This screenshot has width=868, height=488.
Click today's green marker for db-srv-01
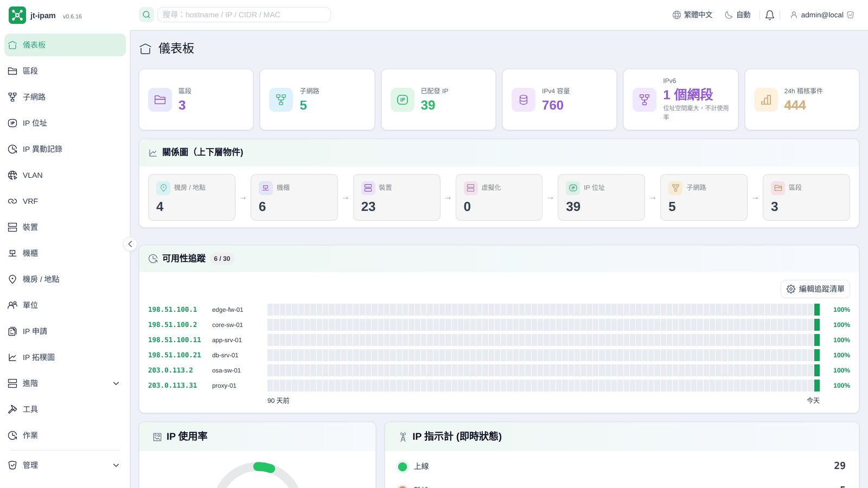817,355
